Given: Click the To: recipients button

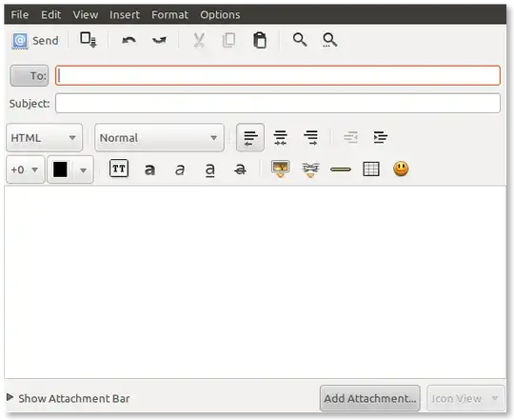Looking at the screenshot, I should (30, 76).
